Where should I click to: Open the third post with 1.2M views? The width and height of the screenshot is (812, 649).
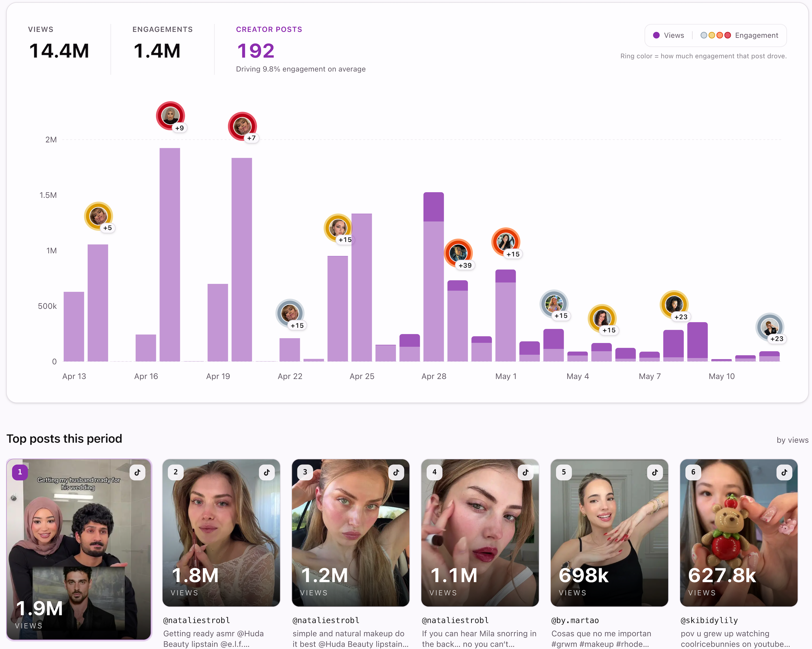pyautogui.click(x=351, y=533)
